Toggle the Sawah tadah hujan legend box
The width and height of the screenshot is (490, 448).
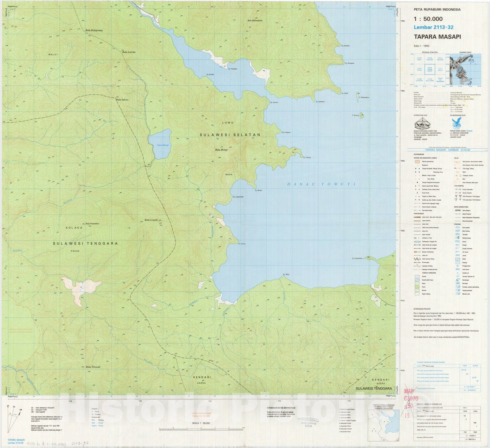(x=417, y=280)
